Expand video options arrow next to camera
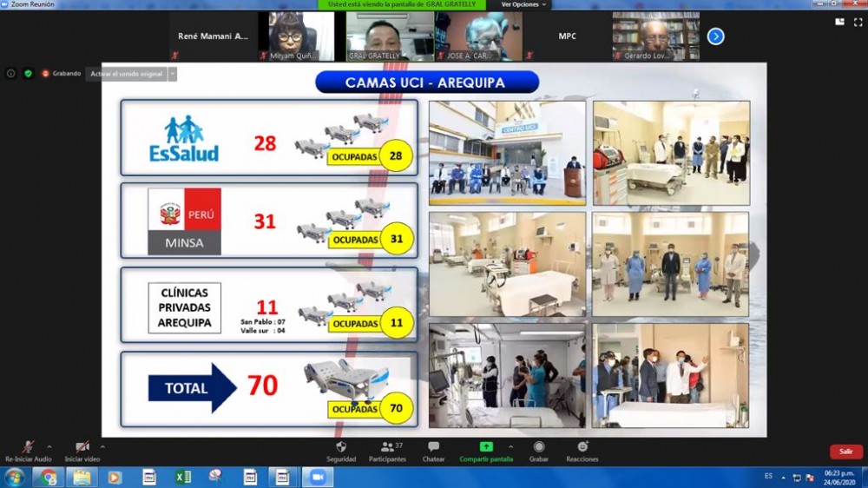Image resolution: width=868 pixels, height=488 pixels. (103, 446)
